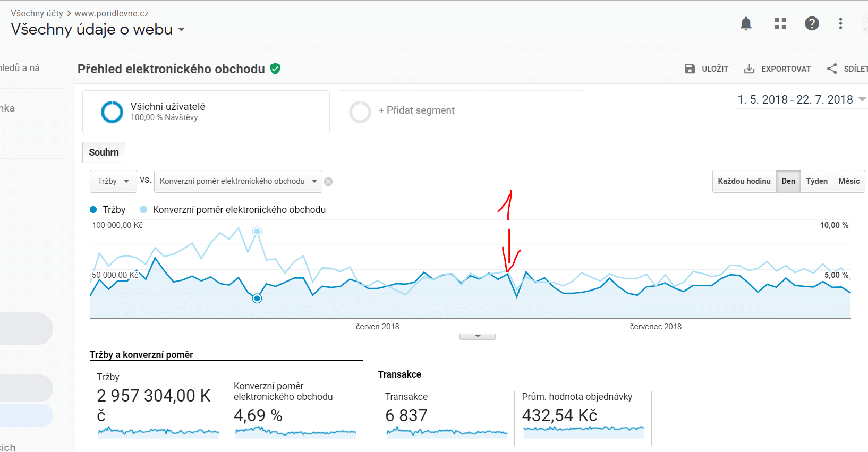Click the Všechny účty breadcrumb link

pyautogui.click(x=37, y=13)
